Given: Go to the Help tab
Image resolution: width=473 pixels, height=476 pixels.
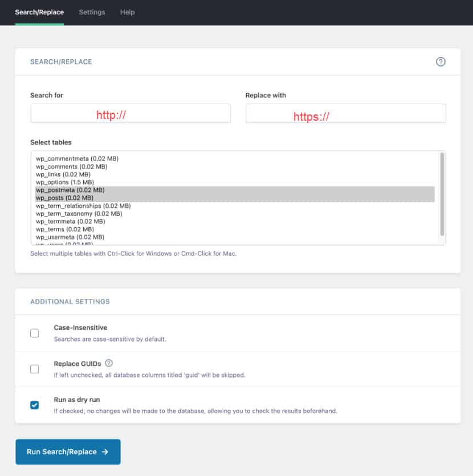Looking at the screenshot, I should click(x=127, y=12).
